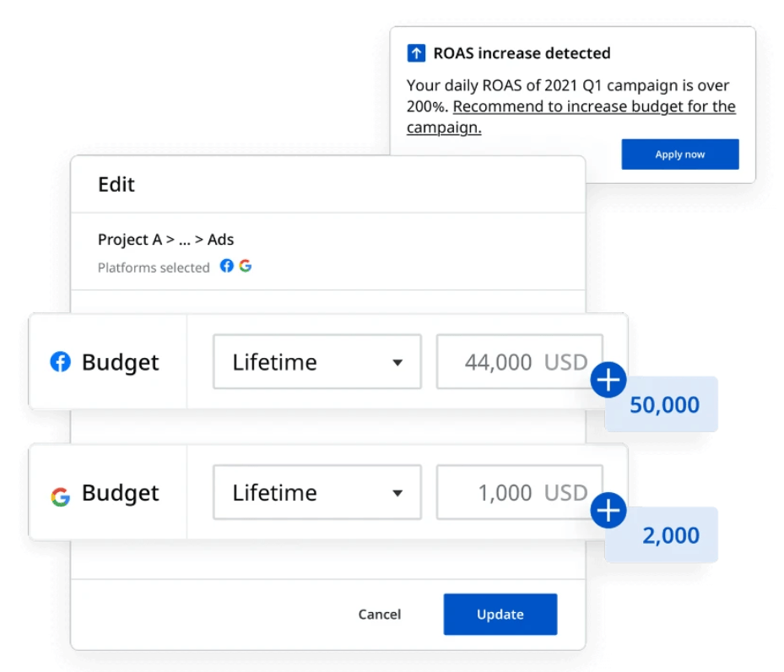Select the Google icon next to Platforms selected
The height and width of the screenshot is (672, 784).
[245, 266]
